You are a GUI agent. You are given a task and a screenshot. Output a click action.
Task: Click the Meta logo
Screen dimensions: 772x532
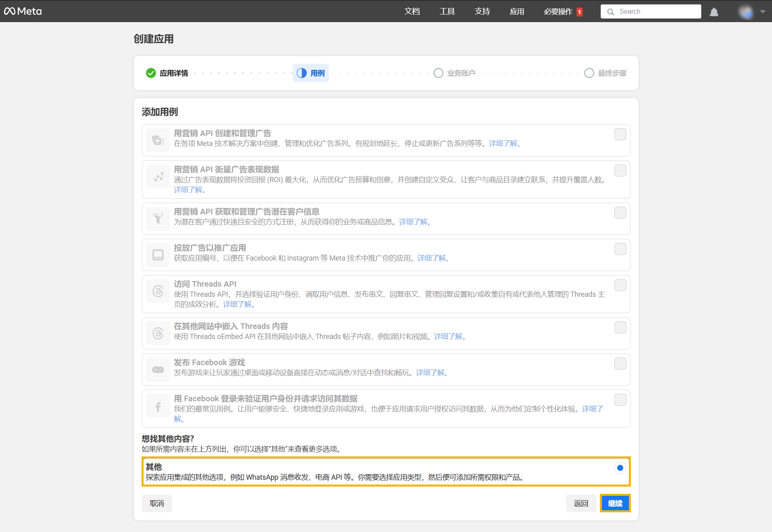tap(23, 11)
